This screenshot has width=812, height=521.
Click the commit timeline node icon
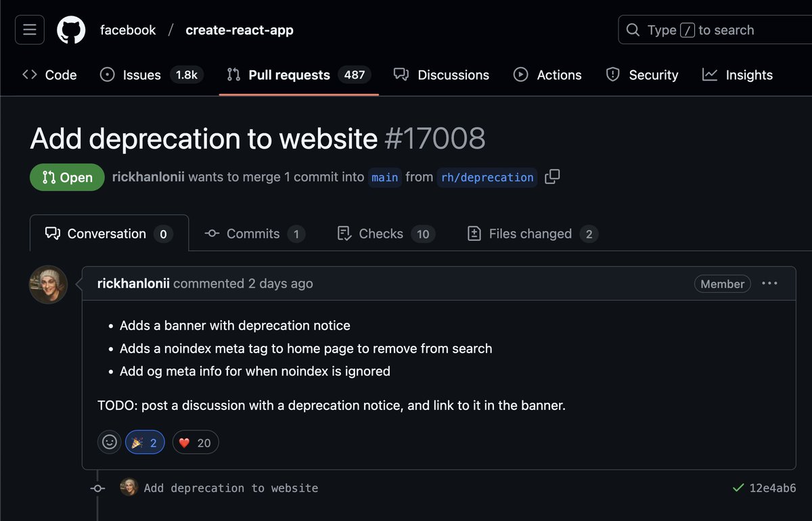[97, 488]
